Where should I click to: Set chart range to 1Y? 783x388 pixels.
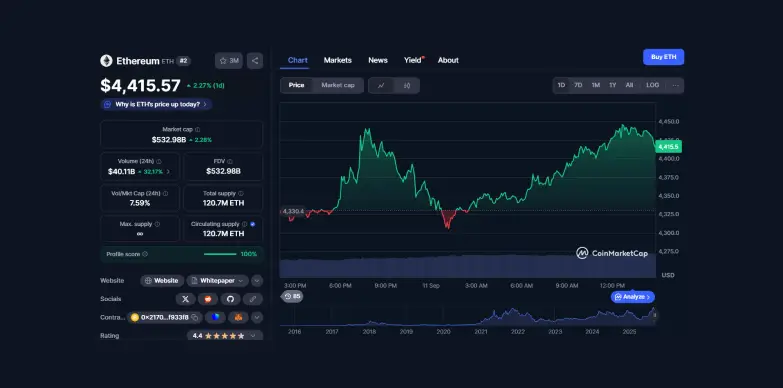click(613, 85)
